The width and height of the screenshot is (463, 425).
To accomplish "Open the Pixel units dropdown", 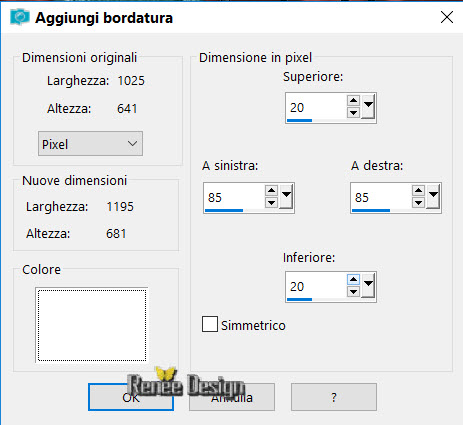I will tap(90, 144).
